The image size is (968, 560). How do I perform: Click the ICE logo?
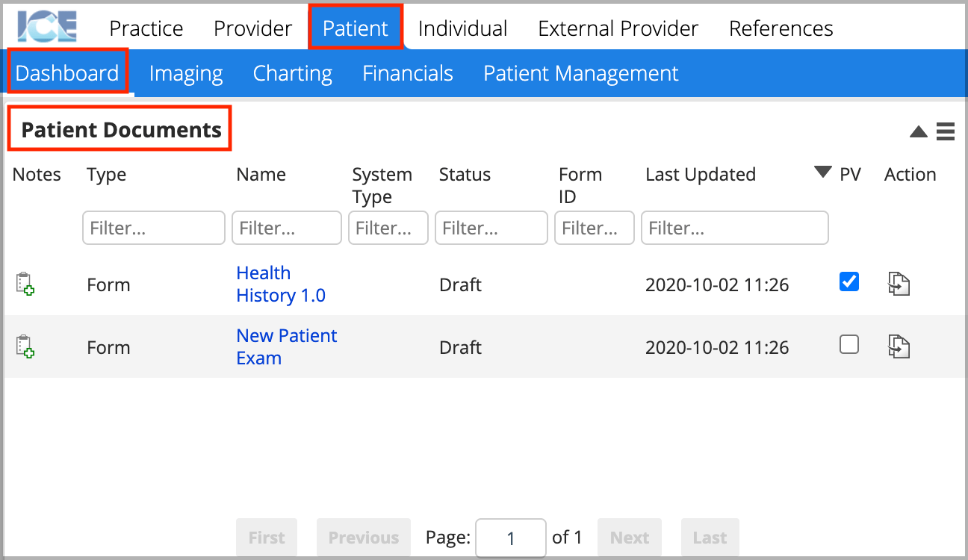pos(47,27)
